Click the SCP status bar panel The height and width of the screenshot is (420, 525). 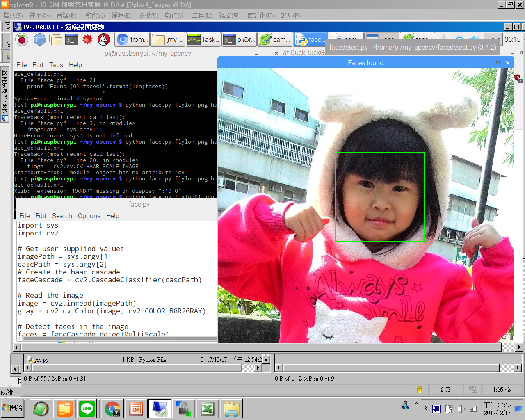point(446,389)
